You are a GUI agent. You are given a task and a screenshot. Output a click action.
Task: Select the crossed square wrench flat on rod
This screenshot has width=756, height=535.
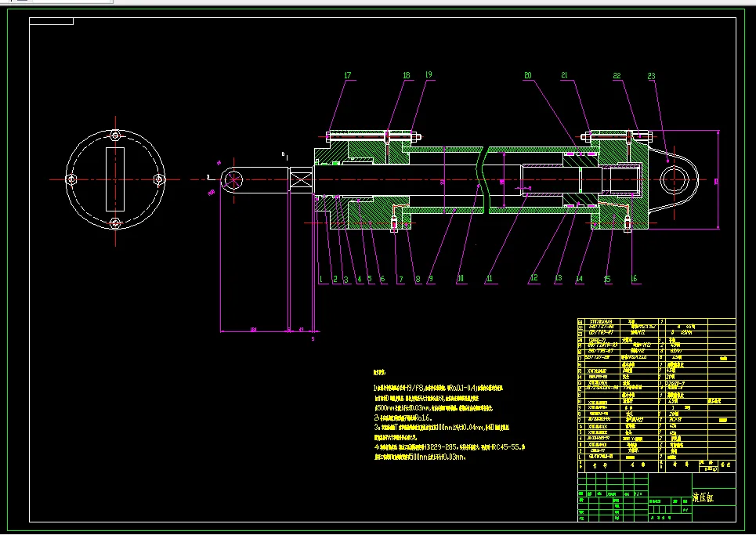302,180
